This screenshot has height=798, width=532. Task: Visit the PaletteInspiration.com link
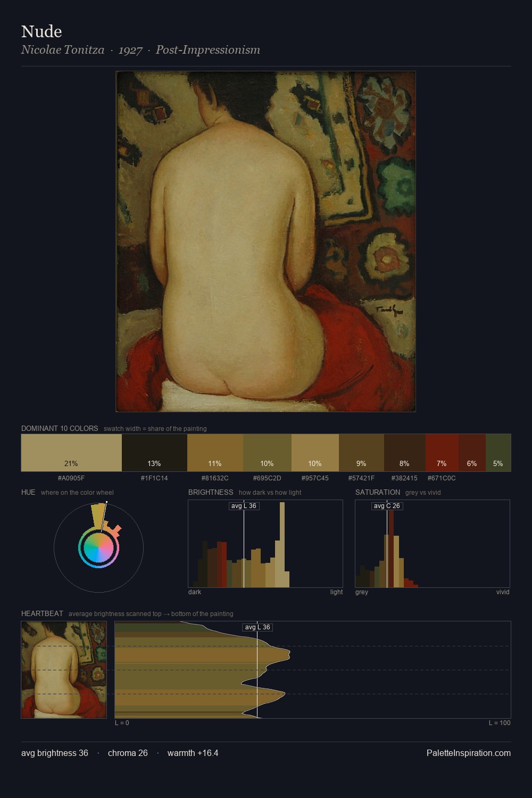tap(469, 753)
